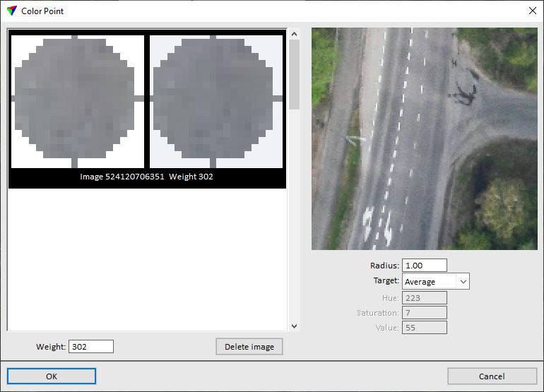Click the Target dropdown arrow
The height and width of the screenshot is (392, 544).
[x=463, y=282]
